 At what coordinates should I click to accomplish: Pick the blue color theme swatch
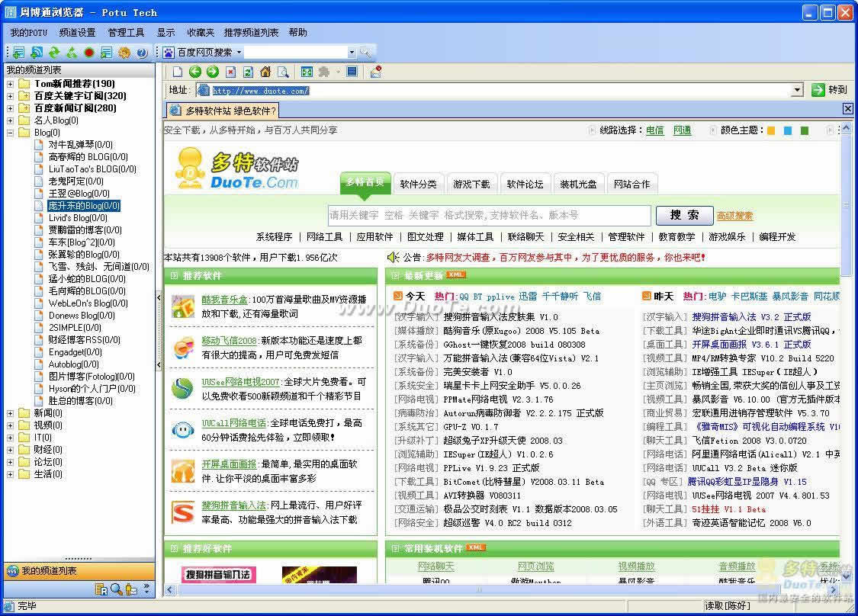click(787, 131)
